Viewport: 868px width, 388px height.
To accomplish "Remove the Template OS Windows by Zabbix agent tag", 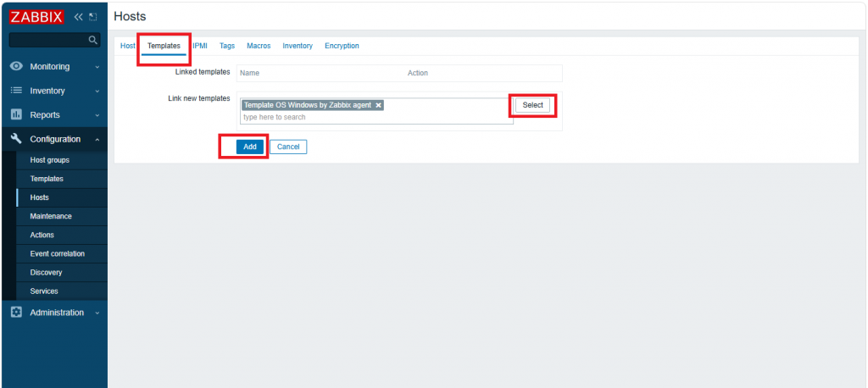I will pos(378,105).
